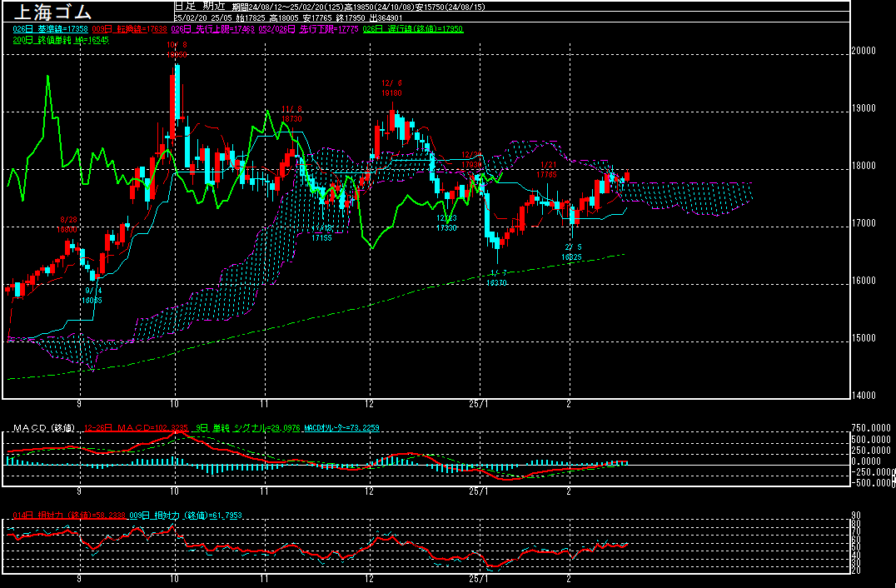Click the legend MACDオシレーター=73.2259
This screenshot has height=588, width=896.
[x=341, y=428]
